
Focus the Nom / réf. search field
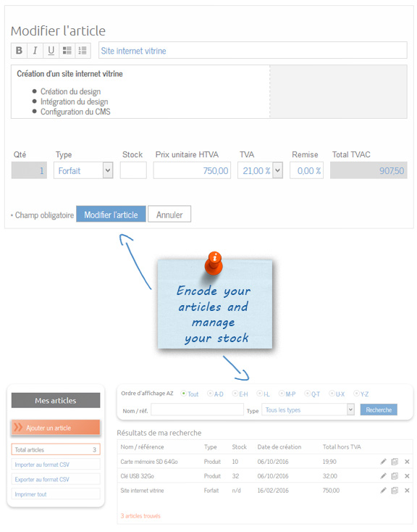[198, 410]
